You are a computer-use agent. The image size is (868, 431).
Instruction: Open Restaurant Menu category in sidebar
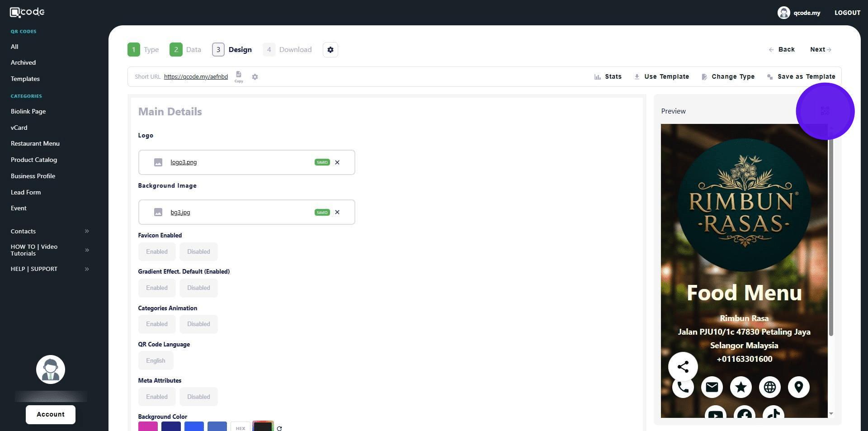coord(35,143)
